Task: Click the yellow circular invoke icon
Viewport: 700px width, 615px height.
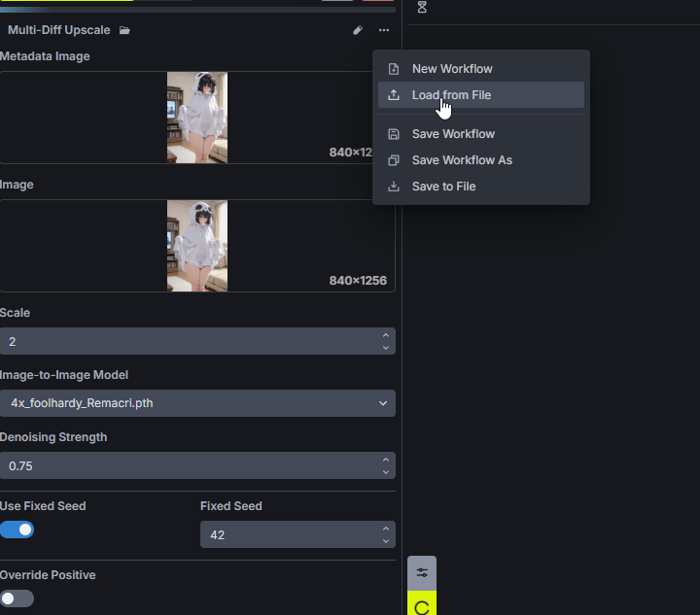Action: pyautogui.click(x=422, y=606)
